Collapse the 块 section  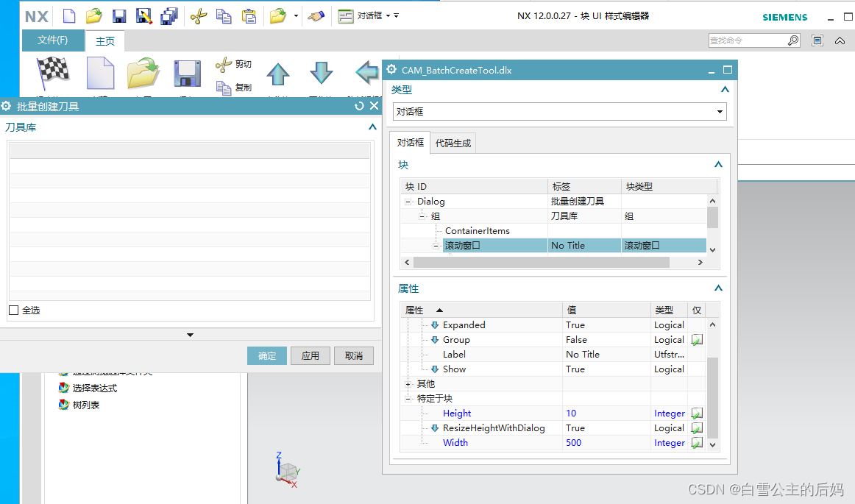(718, 165)
